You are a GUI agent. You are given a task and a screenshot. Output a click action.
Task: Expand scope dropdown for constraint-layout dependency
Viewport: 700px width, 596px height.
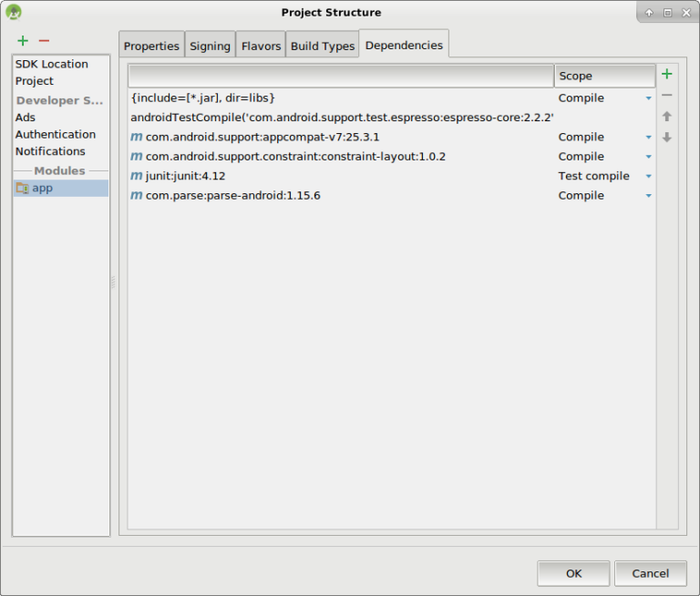[x=648, y=157]
